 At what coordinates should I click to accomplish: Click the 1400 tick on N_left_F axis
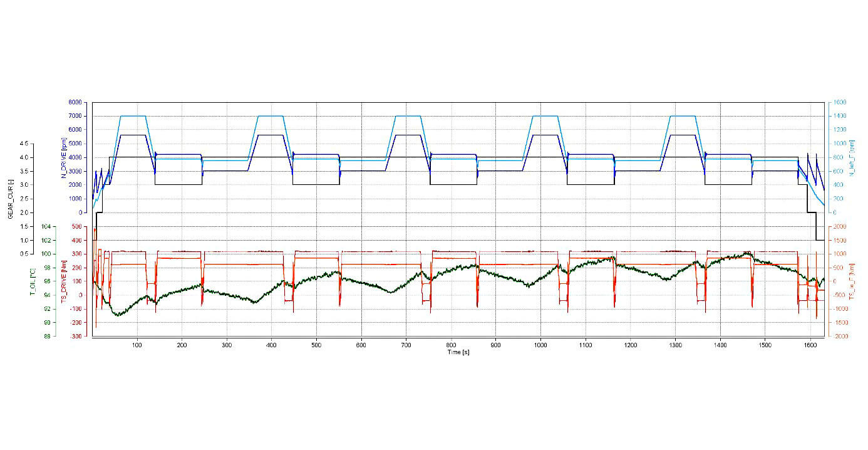[x=839, y=116]
